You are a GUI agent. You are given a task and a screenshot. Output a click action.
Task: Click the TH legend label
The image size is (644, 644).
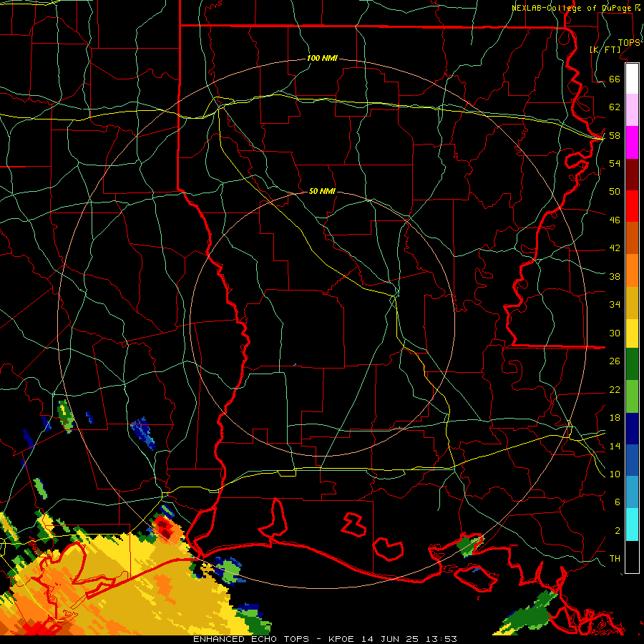click(615, 559)
